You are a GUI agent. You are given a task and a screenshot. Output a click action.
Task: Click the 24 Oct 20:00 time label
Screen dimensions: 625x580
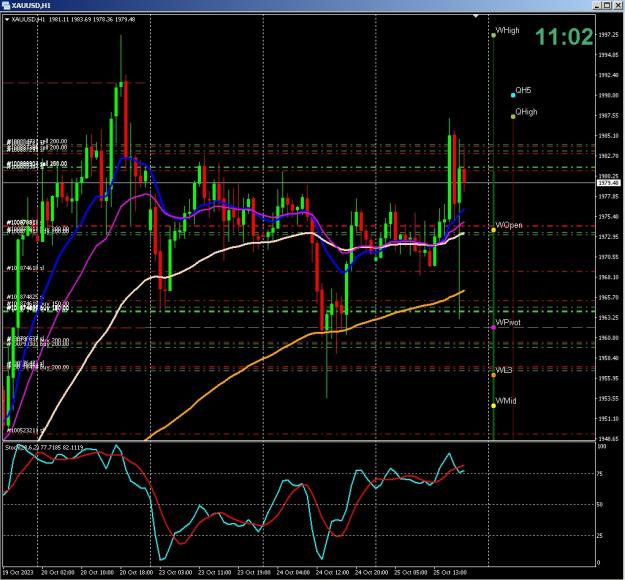tap(371, 572)
